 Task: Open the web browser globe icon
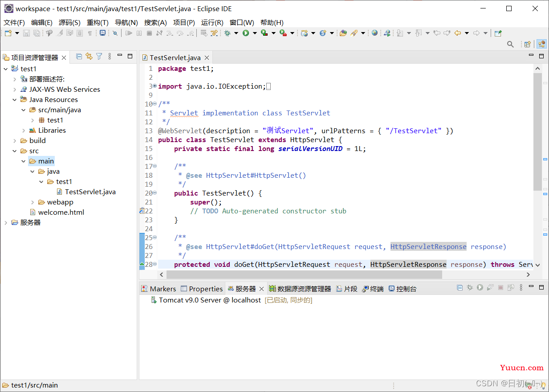tap(374, 33)
